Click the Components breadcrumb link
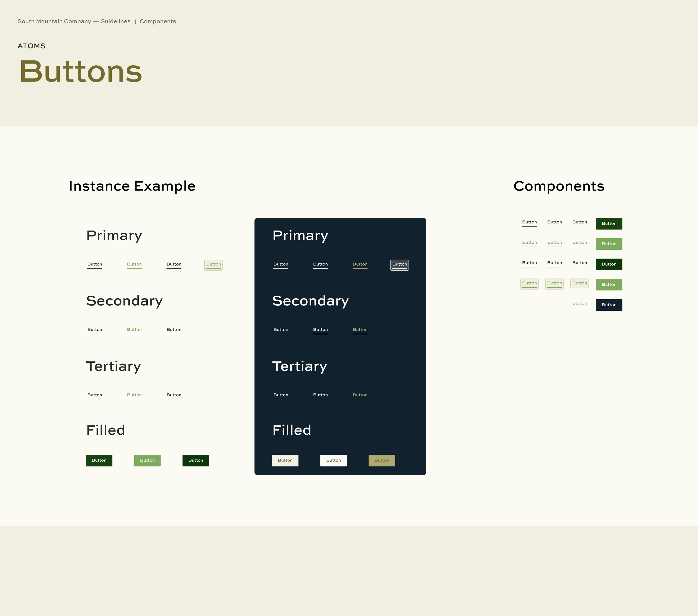This screenshot has height=616, width=698. pos(157,21)
